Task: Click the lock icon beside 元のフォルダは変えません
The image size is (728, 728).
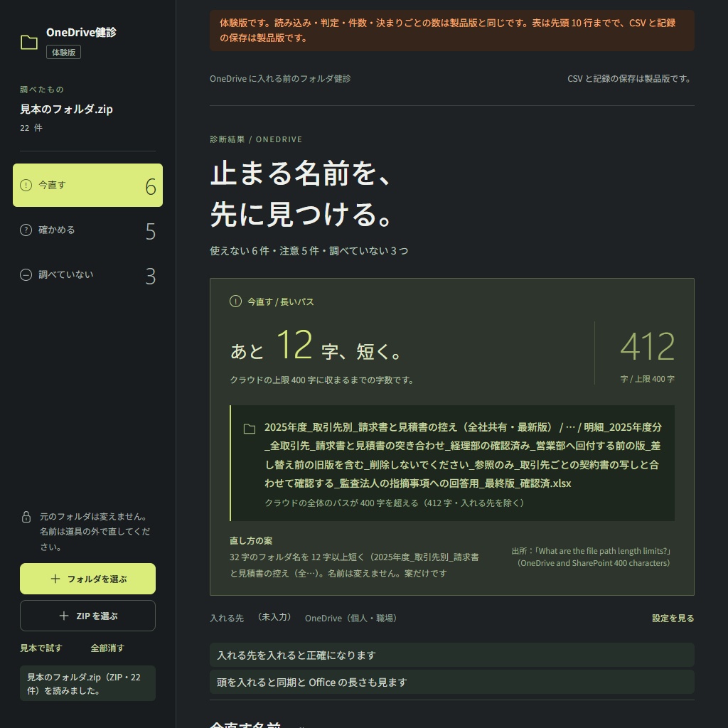Action: coord(26,517)
